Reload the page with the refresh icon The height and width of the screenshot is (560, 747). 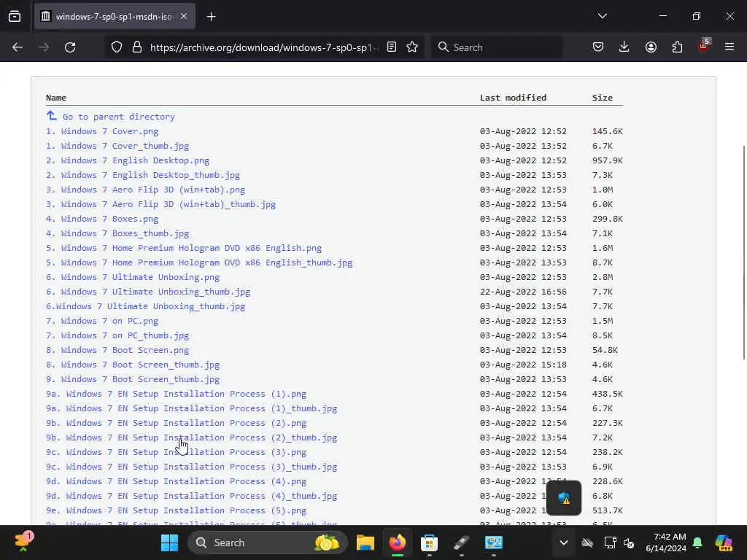pos(70,47)
